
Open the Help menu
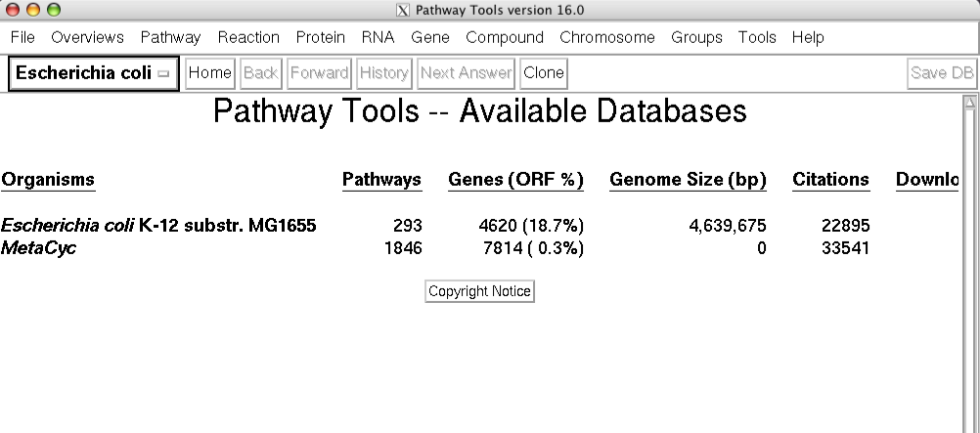[808, 38]
